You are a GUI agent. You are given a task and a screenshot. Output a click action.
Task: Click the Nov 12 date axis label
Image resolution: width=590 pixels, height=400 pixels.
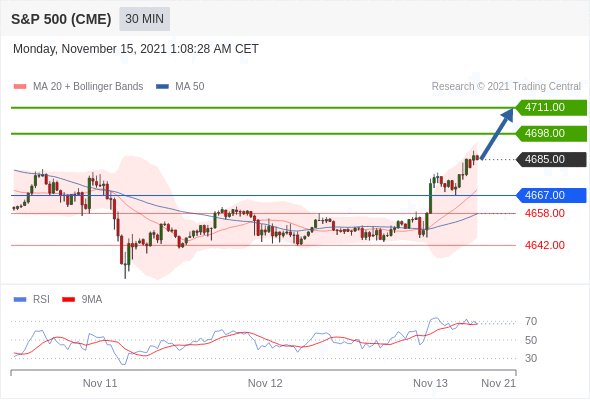(x=265, y=383)
